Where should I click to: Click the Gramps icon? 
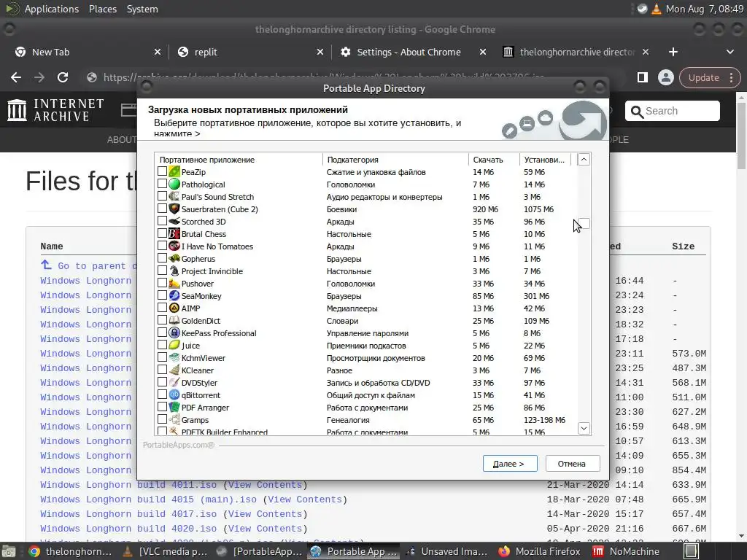(174, 419)
